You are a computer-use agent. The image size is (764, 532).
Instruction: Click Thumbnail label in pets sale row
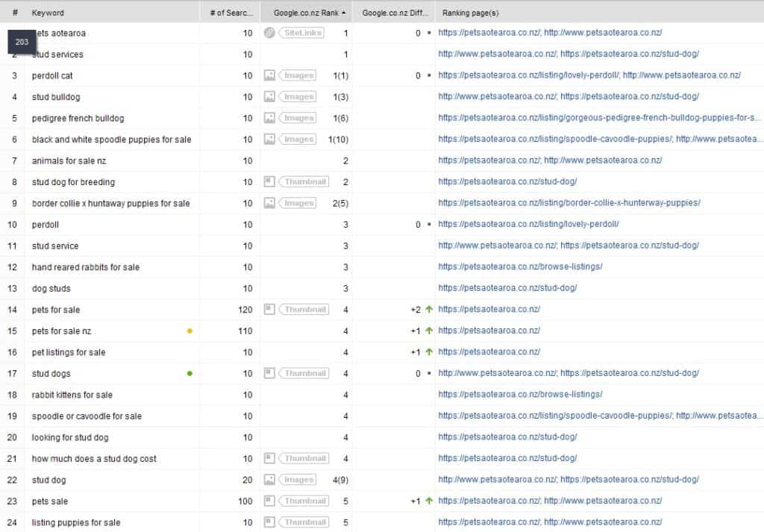[304, 501]
